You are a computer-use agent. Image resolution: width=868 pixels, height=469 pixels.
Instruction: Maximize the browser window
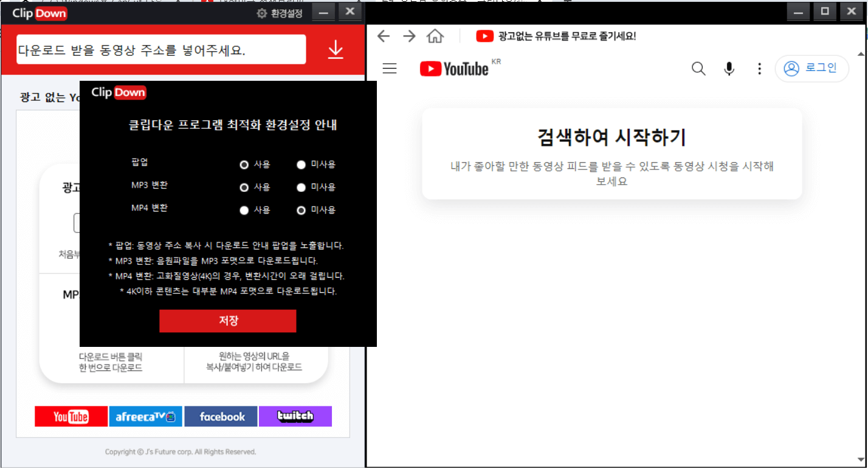825,11
